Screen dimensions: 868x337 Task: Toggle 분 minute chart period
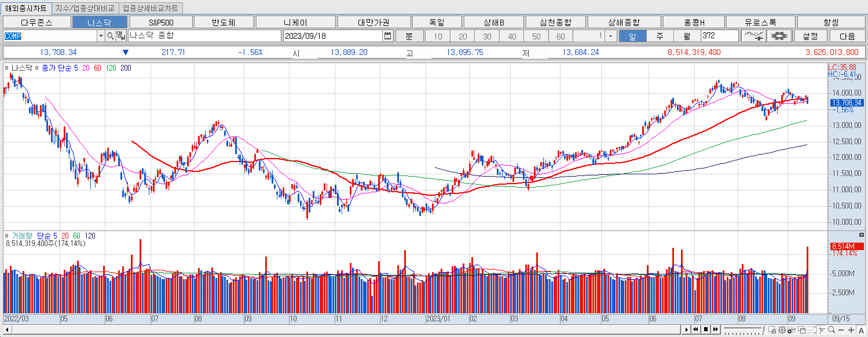tap(409, 36)
